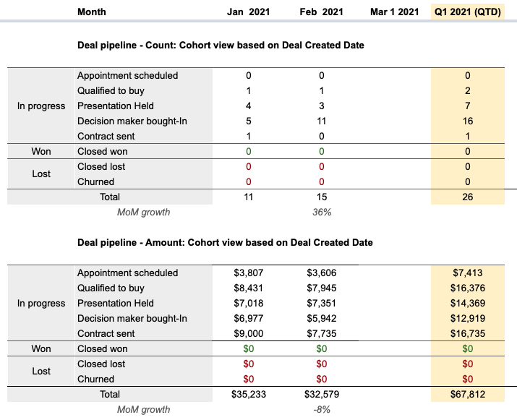This screenshot has width=517, height=420.
Task: Select the Churned row label in Count table
Action: 95,181
